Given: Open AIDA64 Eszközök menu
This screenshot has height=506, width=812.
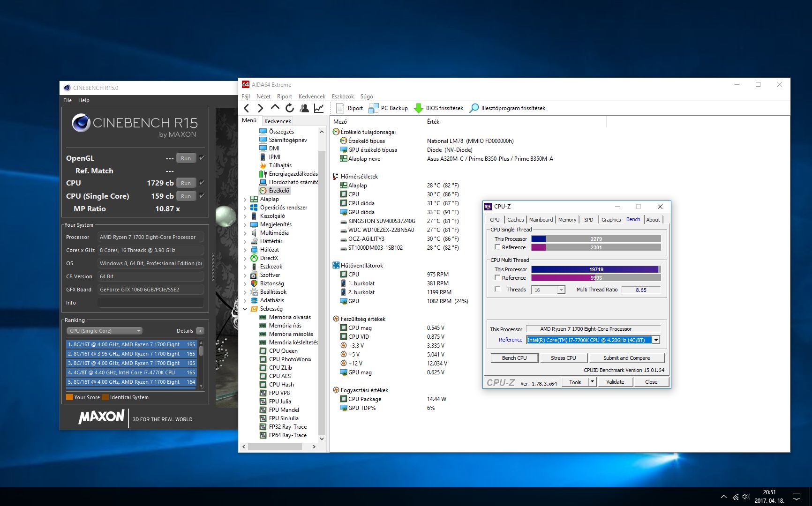Looking at the screenshot, I should tap(343, 97).
